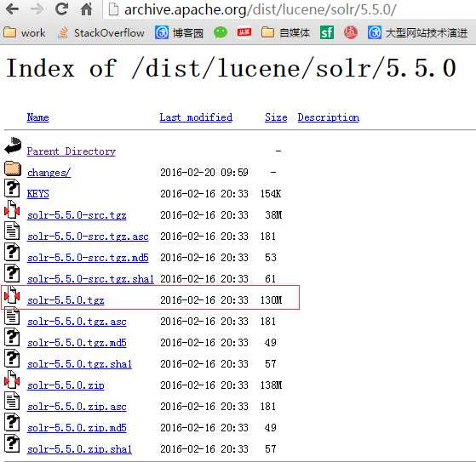Click the unknown-file icon beside solr-5.5.0-src.tgz.md5
The height and width of the screenshot is (462, 476).
pyautogui.click(x=12, y=252)
